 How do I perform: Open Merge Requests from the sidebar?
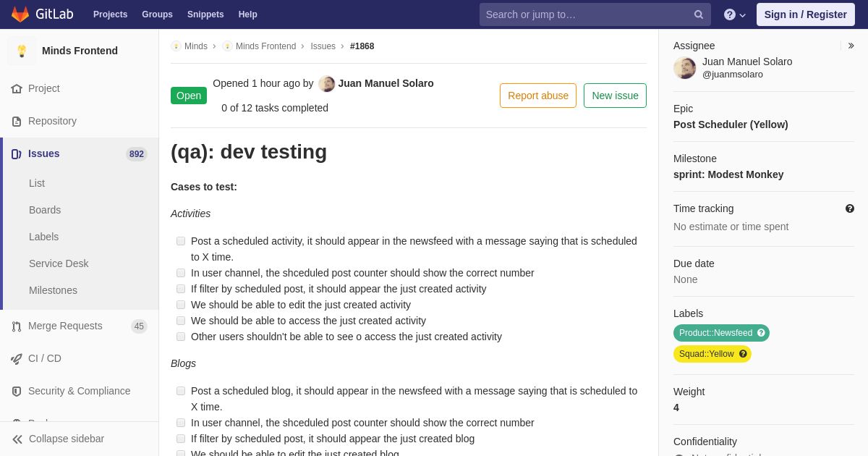tap(79, 326)
